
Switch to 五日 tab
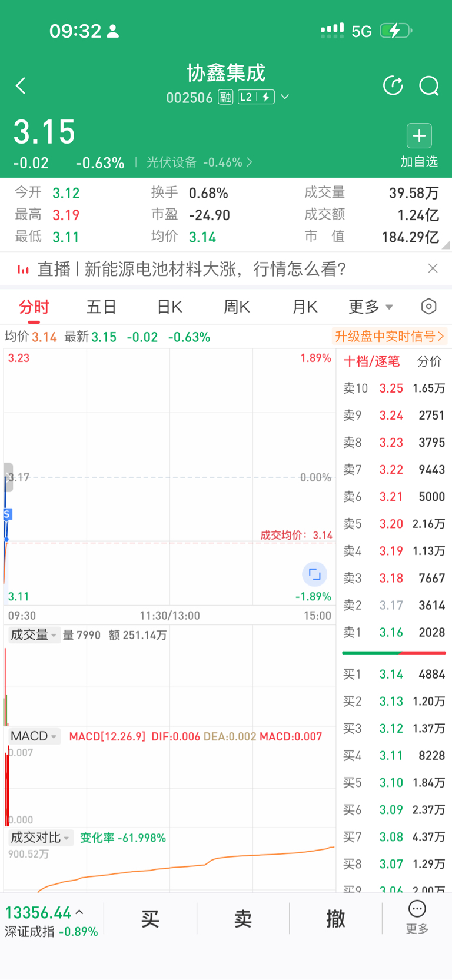click(x=101, y=307)
